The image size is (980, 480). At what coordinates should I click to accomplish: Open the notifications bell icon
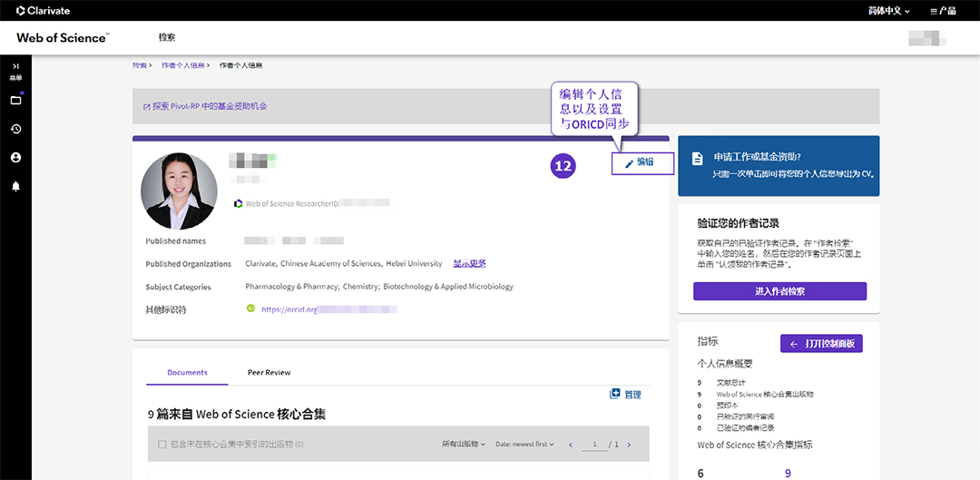(x=15, y=186)
